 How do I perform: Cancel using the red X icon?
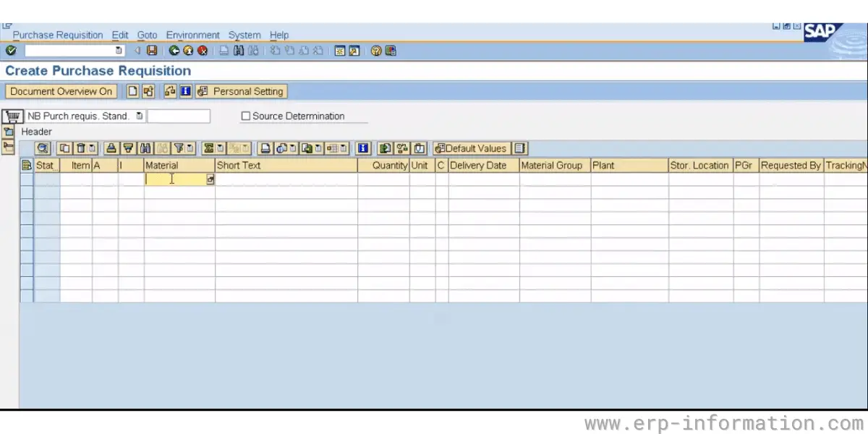tap(203, 50)
